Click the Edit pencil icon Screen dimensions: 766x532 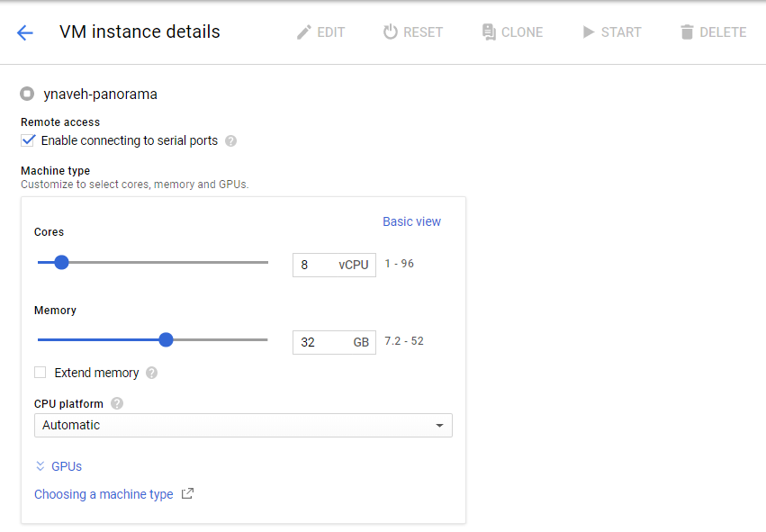[x=304, y=32]
